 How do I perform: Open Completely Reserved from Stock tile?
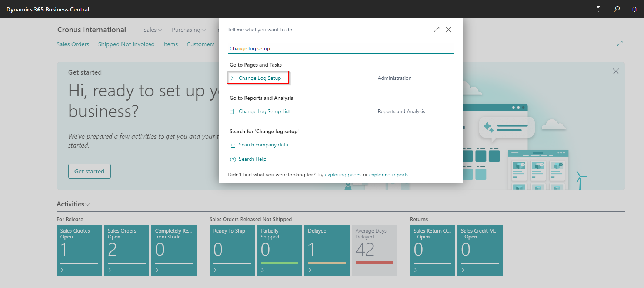click(174, 251)
